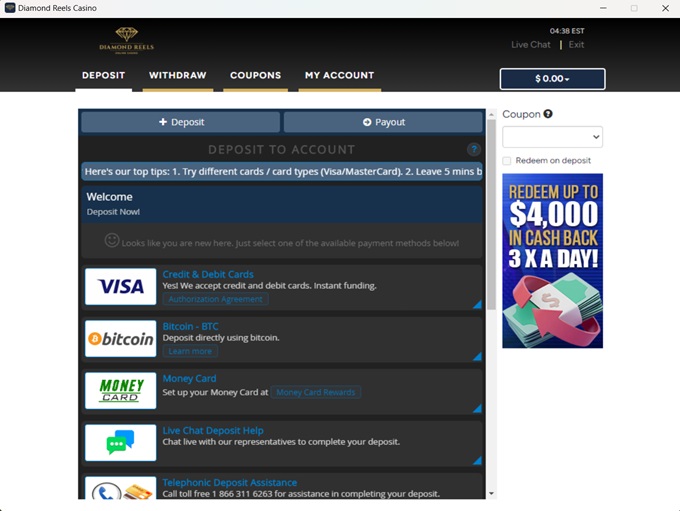This screenshot has height=511, width=680.
Task: Click the Diamond Reels logo
Action: pos(126,40)
